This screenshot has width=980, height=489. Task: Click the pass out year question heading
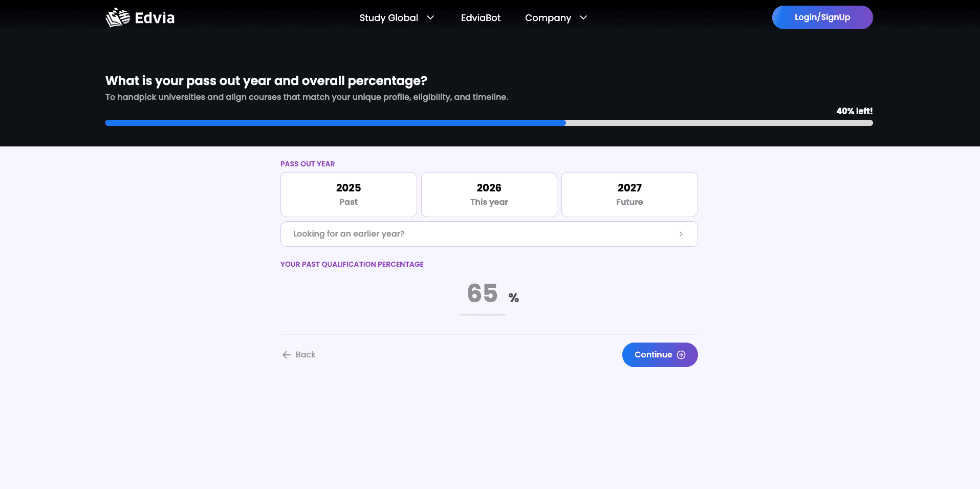point(266,81)
